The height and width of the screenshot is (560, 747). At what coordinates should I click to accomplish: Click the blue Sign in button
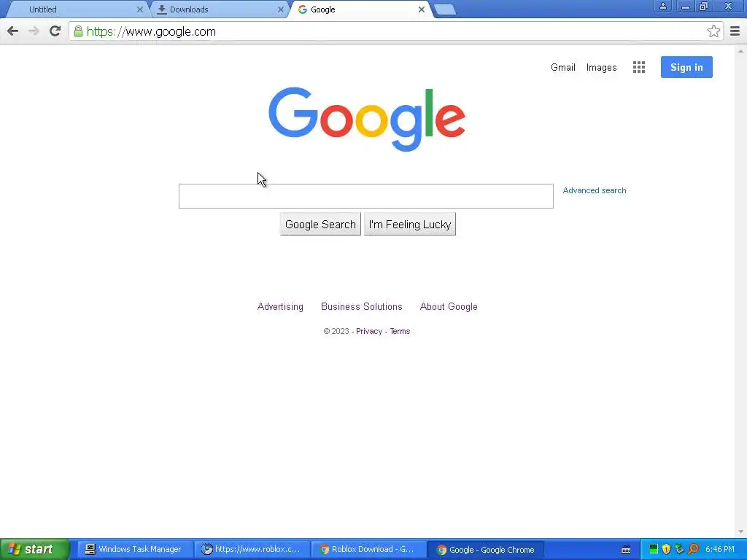tap(686, 67)
